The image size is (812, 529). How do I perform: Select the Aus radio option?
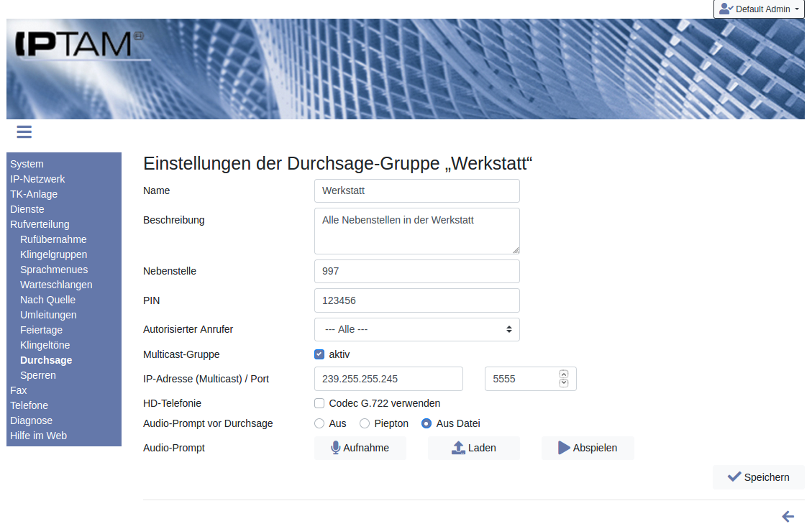tap(319, 423)
